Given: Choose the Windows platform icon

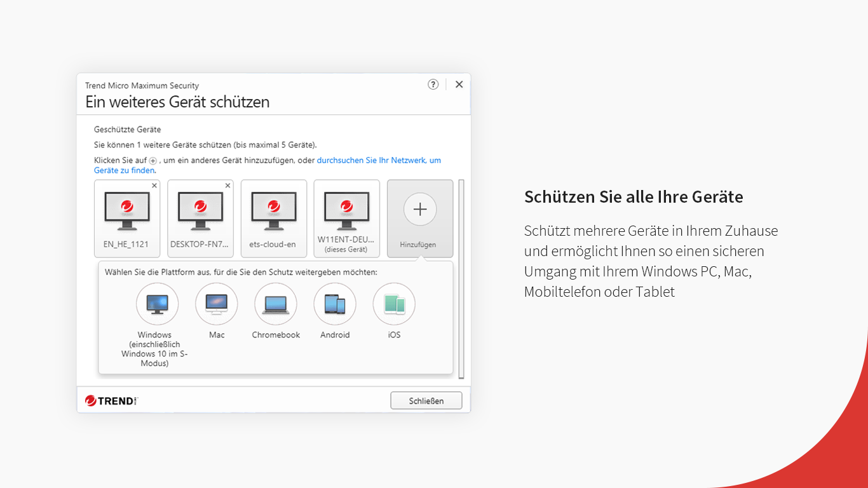Looking at the screenshot, I should point(157,304).
